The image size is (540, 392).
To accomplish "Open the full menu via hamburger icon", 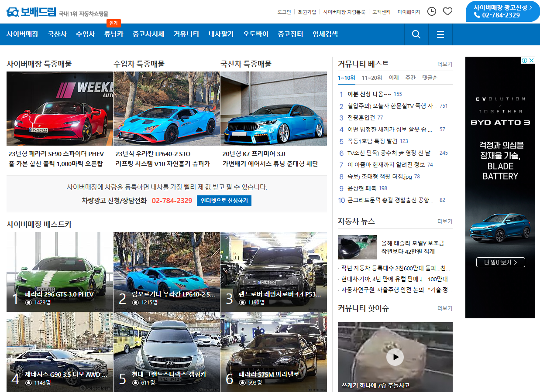I will (x=440, y=34).
